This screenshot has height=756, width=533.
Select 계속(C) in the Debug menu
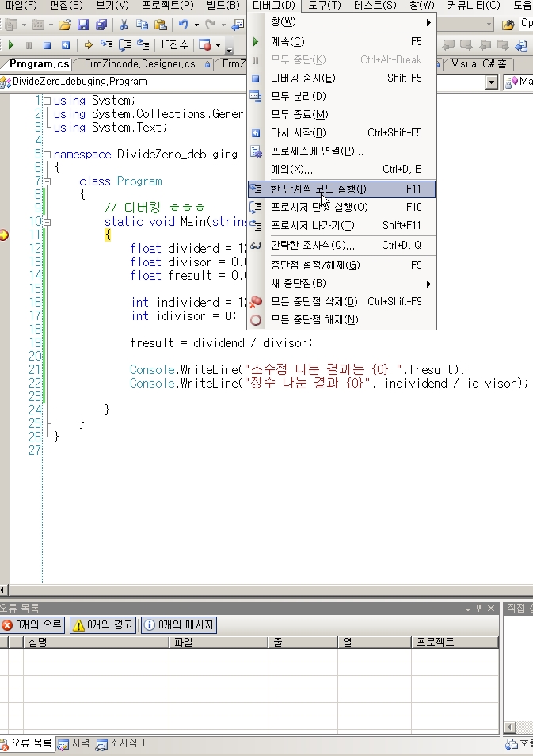tap(341, 41)
